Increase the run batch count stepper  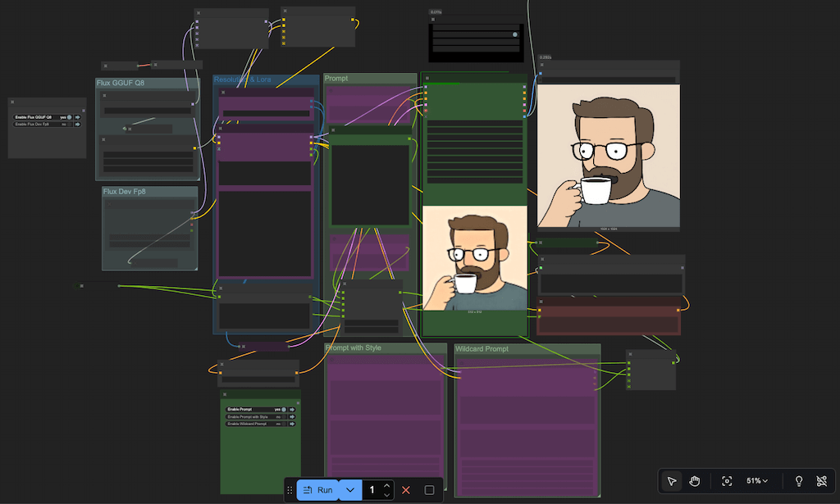[x=387, y=485]
